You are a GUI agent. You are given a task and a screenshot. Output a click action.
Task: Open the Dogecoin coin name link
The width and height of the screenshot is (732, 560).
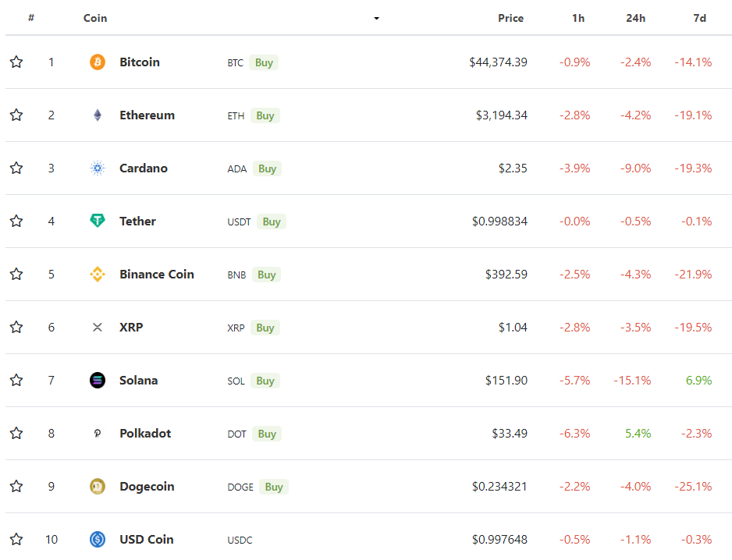tap(147, 486)
